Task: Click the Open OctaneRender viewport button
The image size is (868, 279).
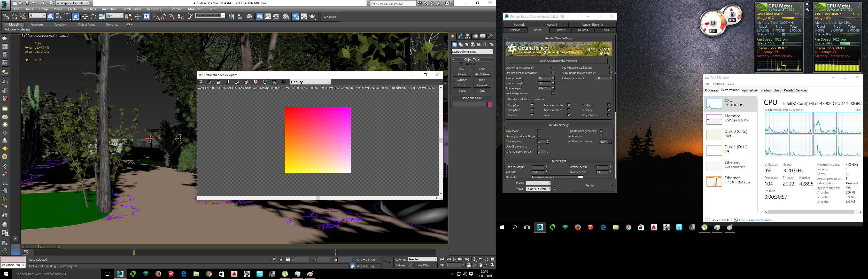Action: [558, 61]
